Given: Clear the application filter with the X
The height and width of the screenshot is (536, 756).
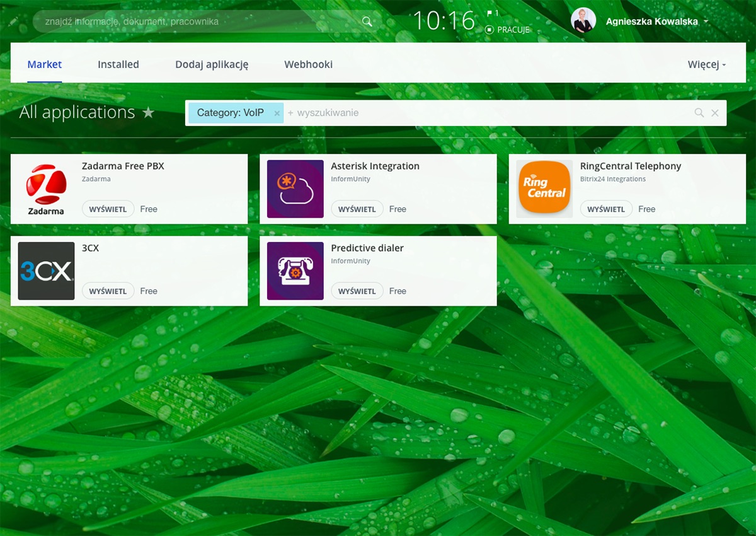Looking at the screenshot, I should coord(715,113).
